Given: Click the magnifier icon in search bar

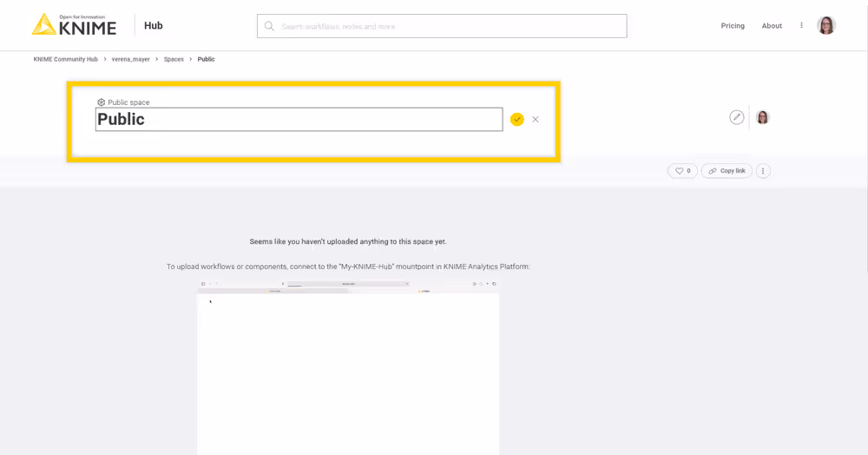Looking at the screenshot, I should point(270,26).
